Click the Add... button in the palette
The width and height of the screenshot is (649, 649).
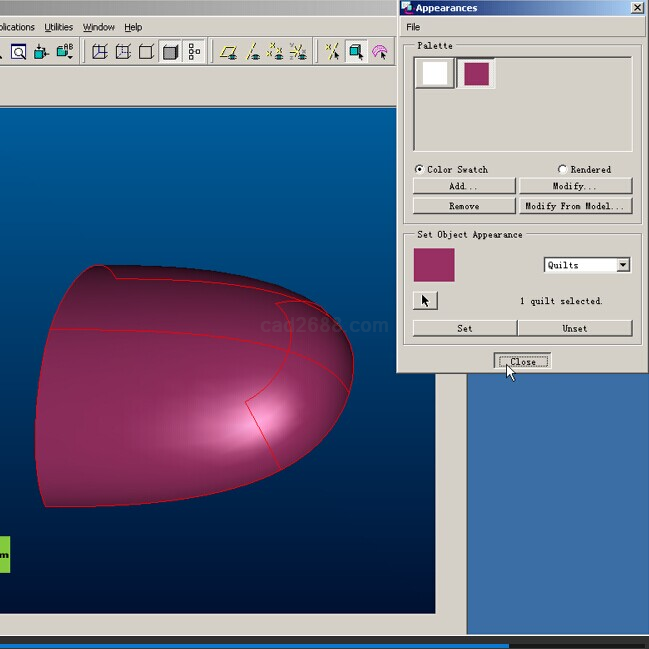click(x=464, y=186)
